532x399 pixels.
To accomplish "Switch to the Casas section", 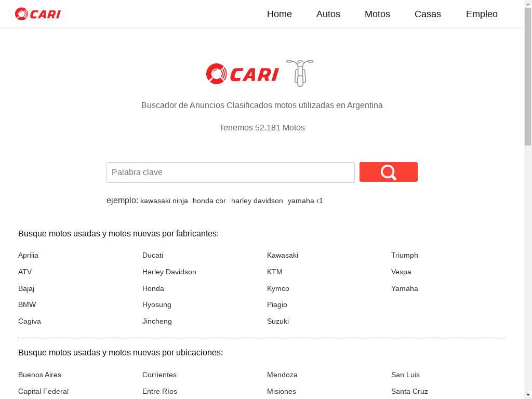I will click(428, 14).
